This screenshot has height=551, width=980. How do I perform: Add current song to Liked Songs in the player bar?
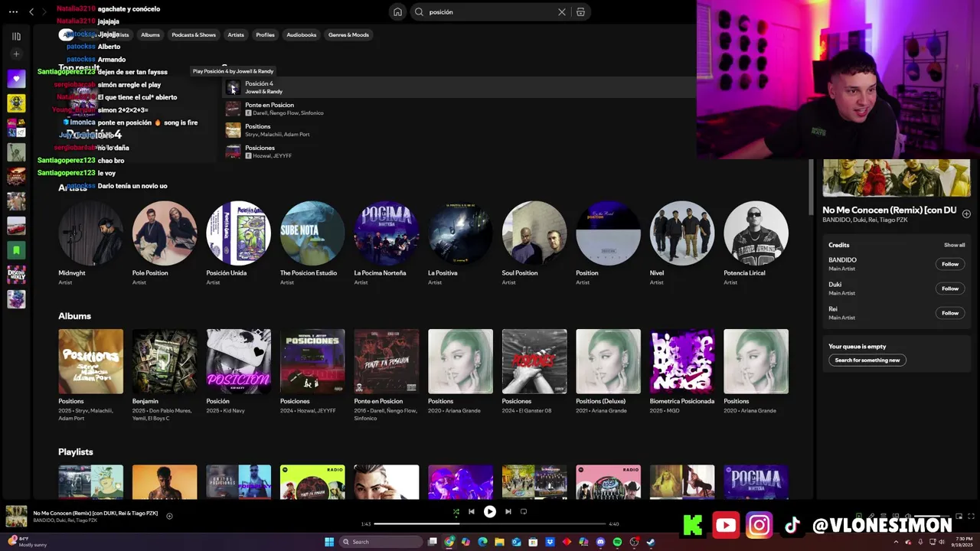tap(169, 516)
